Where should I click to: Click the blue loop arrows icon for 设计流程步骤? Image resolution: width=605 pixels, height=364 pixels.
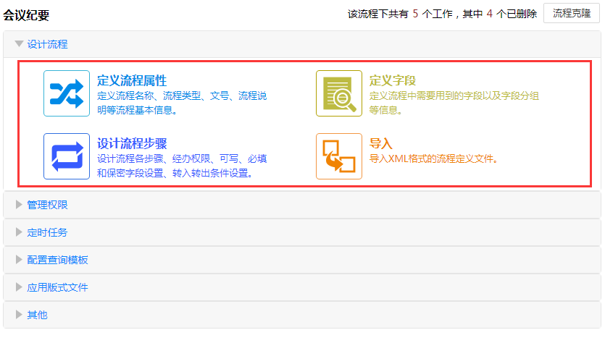[x=67, y=156]
